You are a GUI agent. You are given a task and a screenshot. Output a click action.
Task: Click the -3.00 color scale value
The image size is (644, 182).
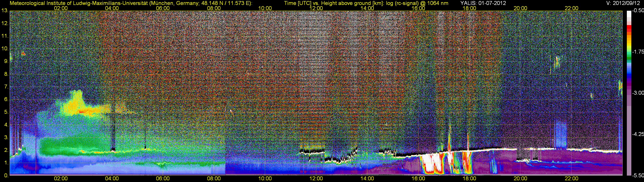point(638,93)
